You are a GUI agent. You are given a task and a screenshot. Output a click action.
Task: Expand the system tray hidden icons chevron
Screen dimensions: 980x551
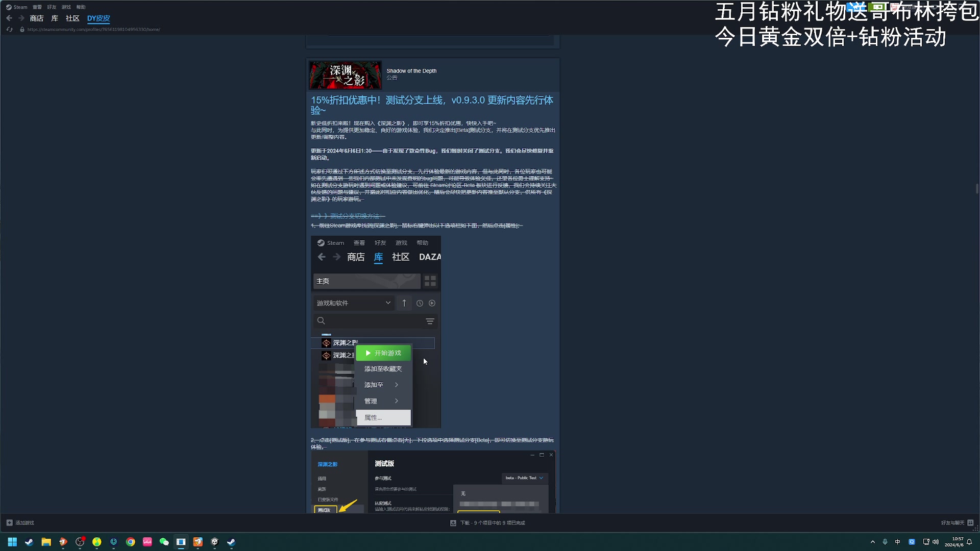(873, 542)
